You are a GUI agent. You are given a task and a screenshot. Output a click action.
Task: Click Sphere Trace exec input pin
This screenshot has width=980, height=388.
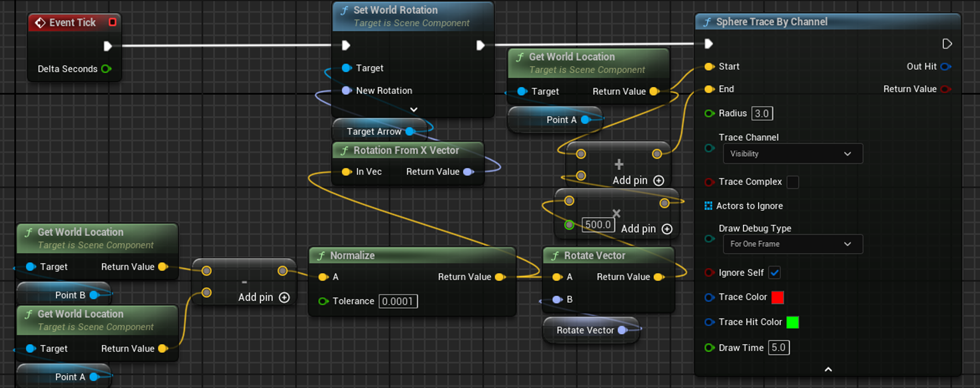coord(708,44)
